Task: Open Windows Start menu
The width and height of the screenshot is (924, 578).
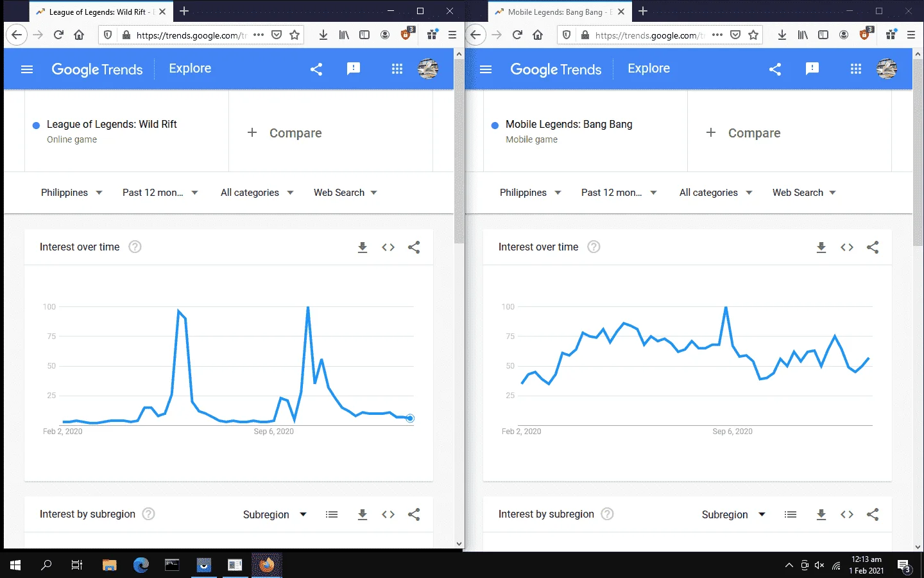Action: pyautogui.click(x=15, y=565)
